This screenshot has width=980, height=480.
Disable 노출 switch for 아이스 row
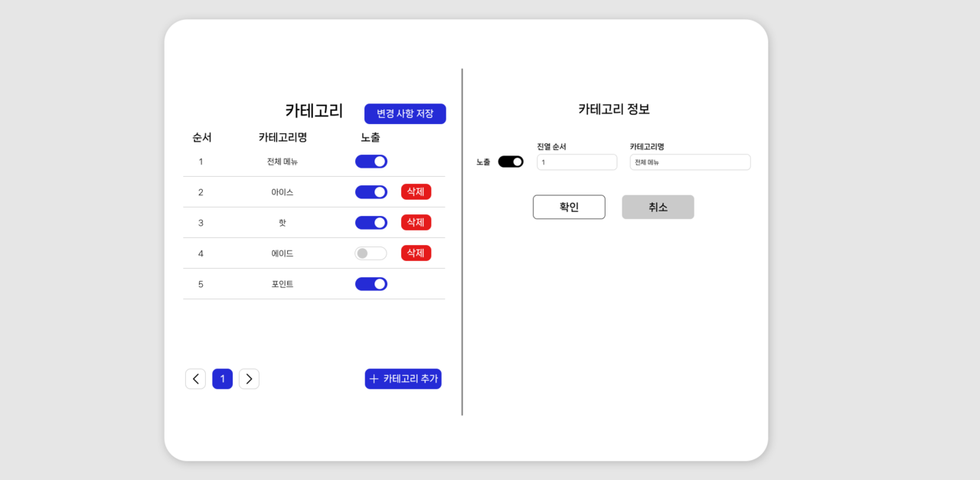tap(371, 192)
